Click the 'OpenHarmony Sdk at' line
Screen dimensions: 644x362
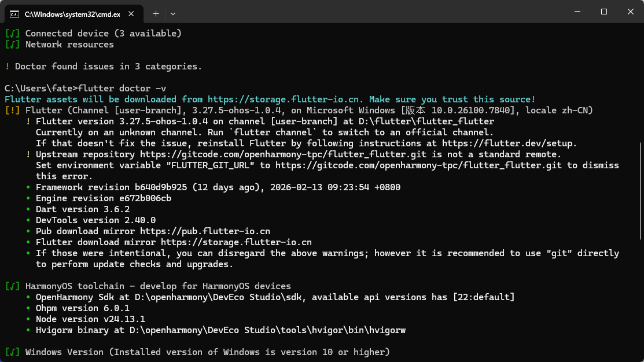coord(275,297)
